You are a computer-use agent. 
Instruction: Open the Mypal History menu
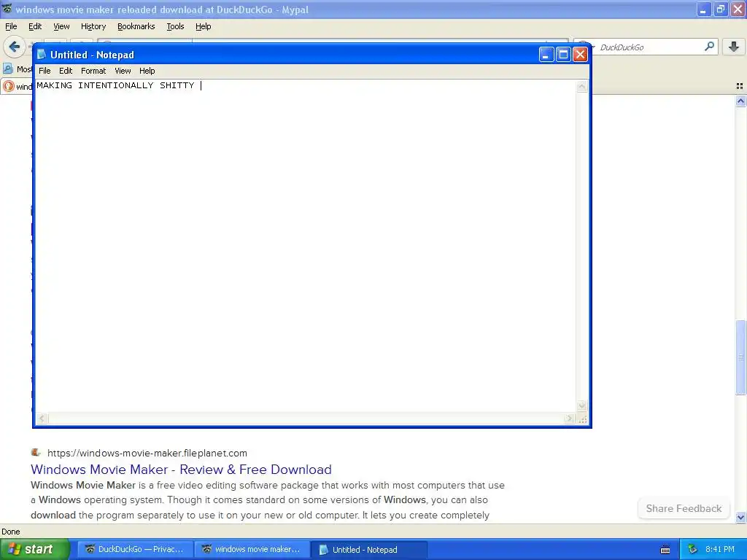pyautogui.click(x=93, y=27)
